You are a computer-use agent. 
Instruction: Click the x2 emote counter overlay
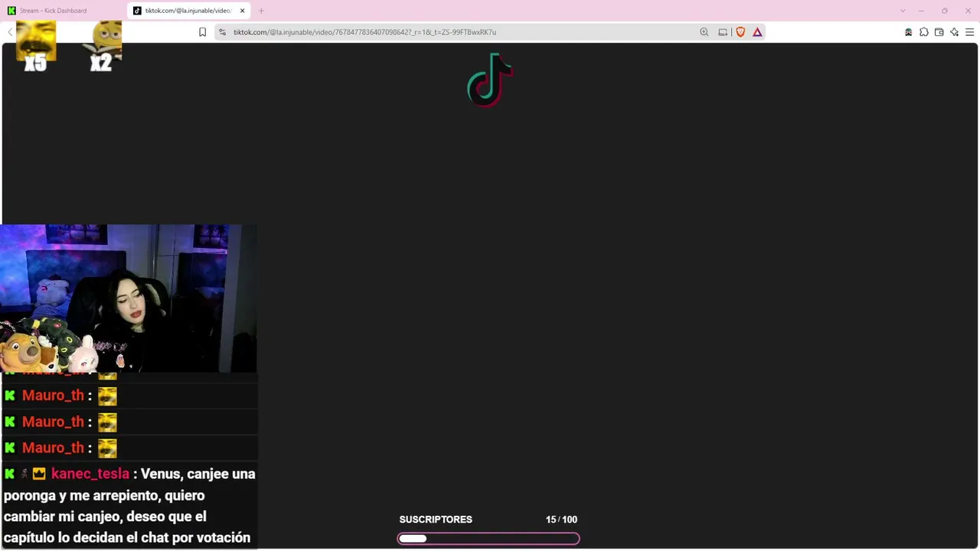click(x=103, y=47)
